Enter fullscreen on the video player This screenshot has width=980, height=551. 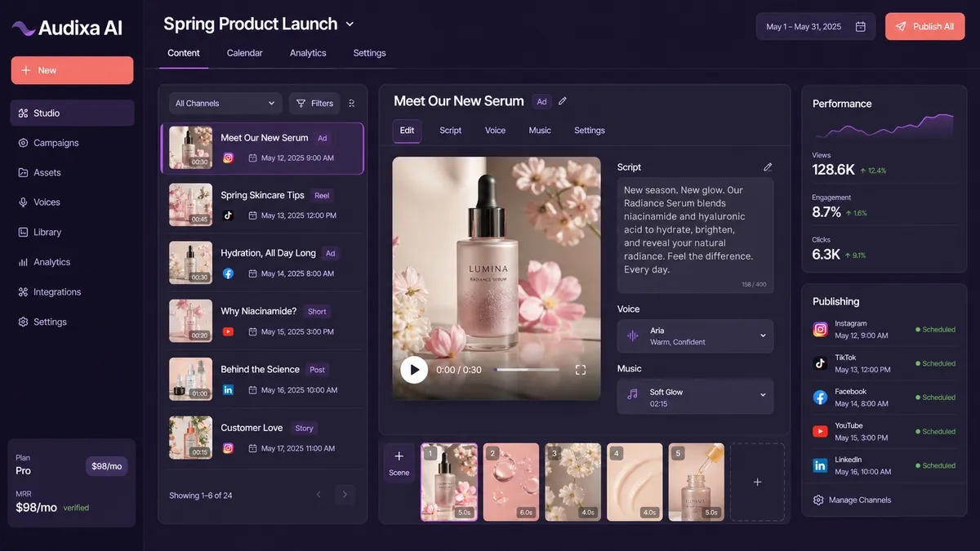(581, 370)
